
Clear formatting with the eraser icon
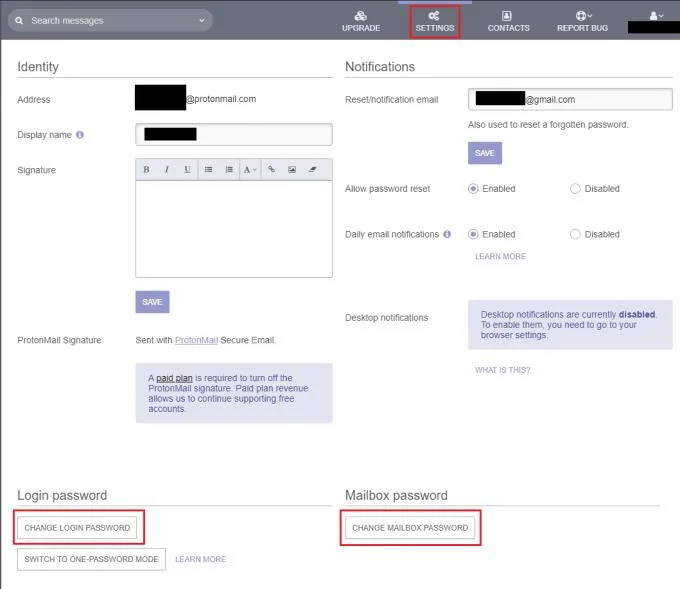click(x=312, y=170)
